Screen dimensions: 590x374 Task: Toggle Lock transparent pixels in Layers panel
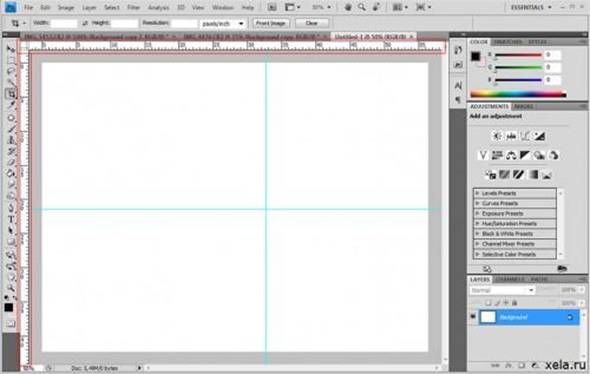488,303
